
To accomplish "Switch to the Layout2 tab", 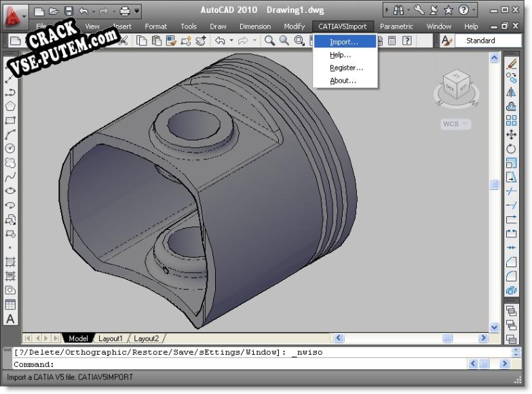I will click(147, 338).
